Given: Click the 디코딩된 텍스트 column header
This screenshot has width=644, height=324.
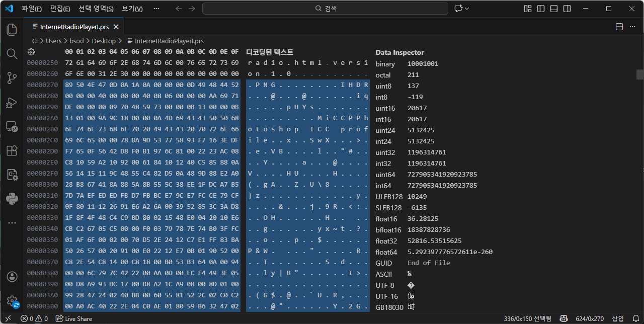Looking at the screenshot, I should [270, 52].
